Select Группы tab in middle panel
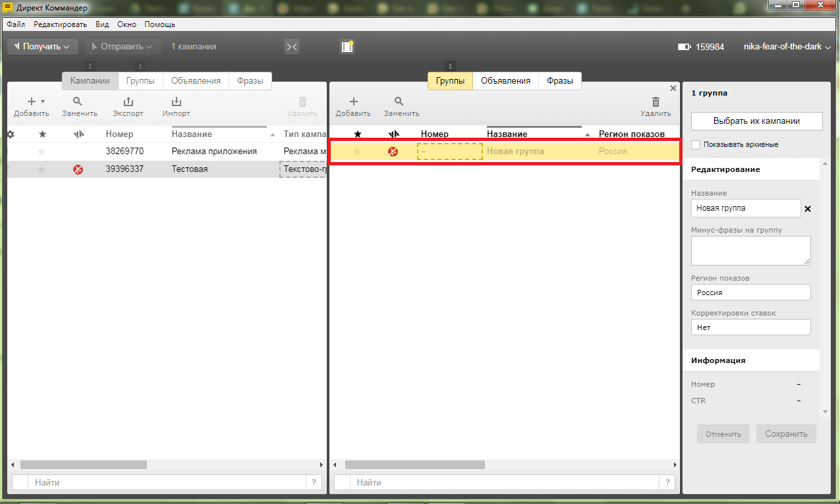 [x=451, y=81]
